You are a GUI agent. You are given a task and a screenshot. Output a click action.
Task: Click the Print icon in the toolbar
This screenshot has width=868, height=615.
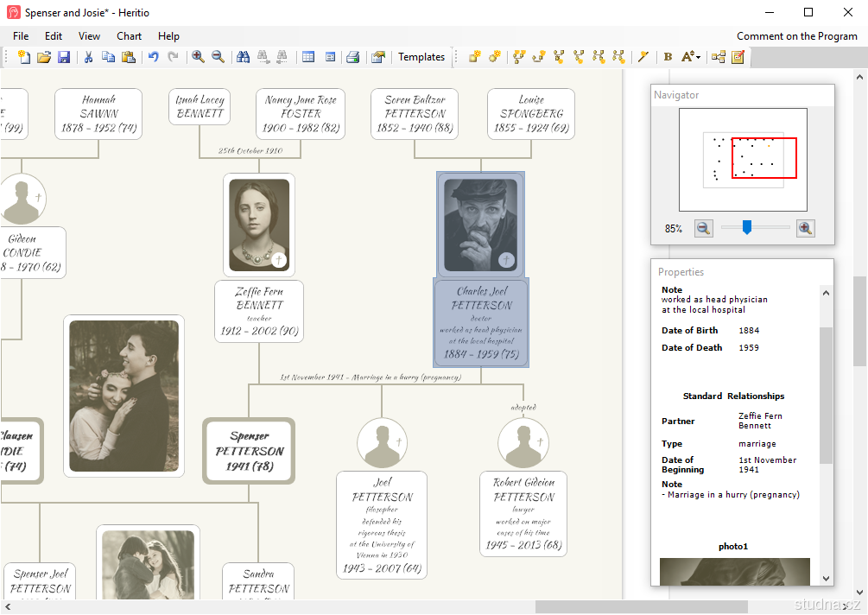(352, 57)
